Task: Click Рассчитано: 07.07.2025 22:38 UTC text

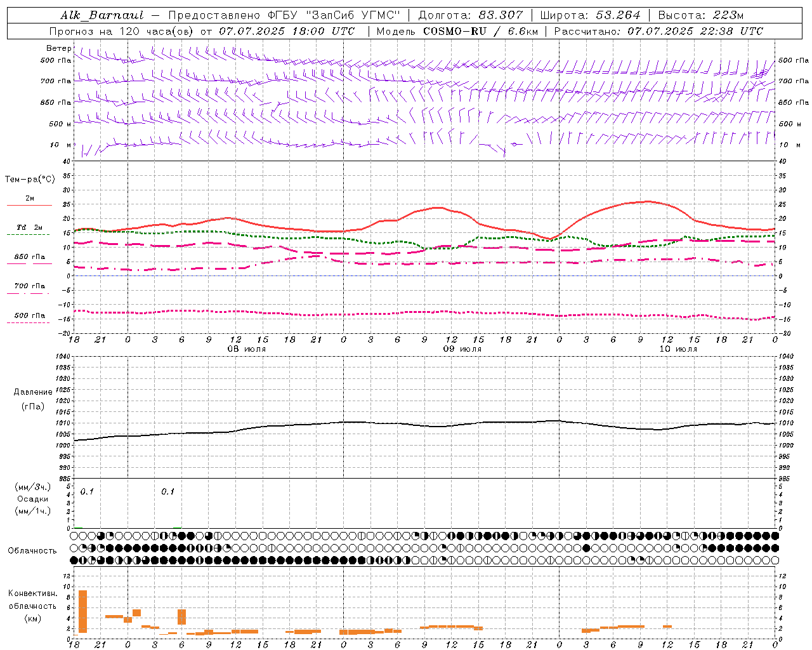Action: point(658,31)
